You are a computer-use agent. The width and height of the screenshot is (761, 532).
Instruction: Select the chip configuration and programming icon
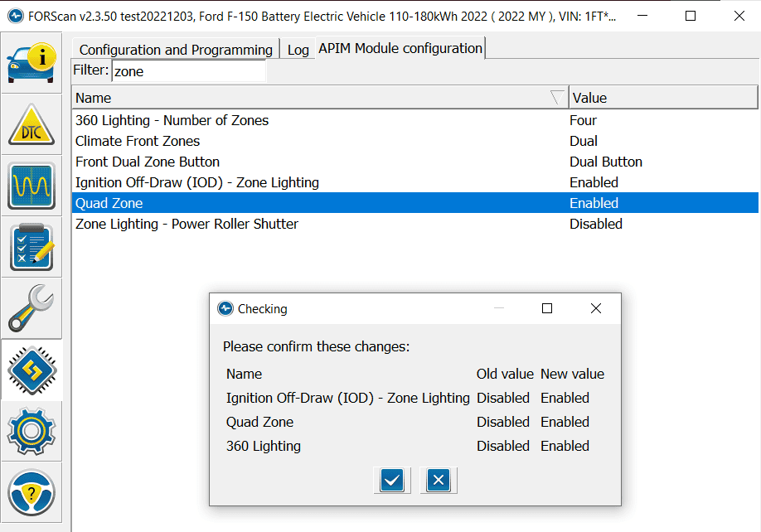click(x=32, y=370)
